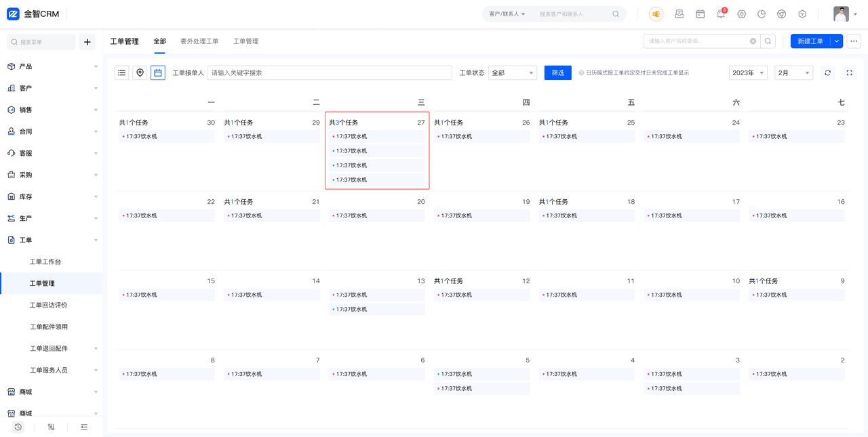This screenshot has width=868, height=437.
Task: Expand the 合同 sidebar menu
Action: tap(52, 131)
